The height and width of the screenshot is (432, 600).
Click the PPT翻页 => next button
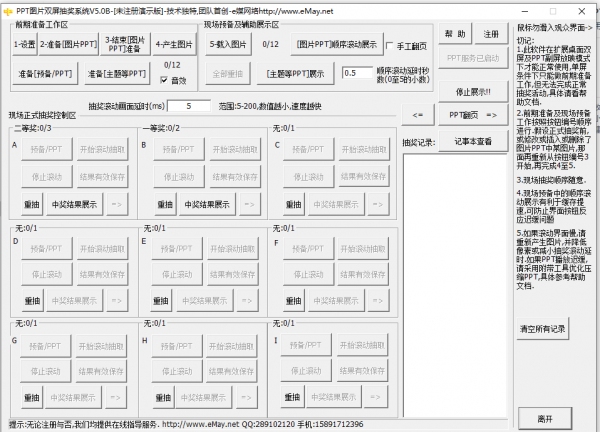click(x=473, y=115)
